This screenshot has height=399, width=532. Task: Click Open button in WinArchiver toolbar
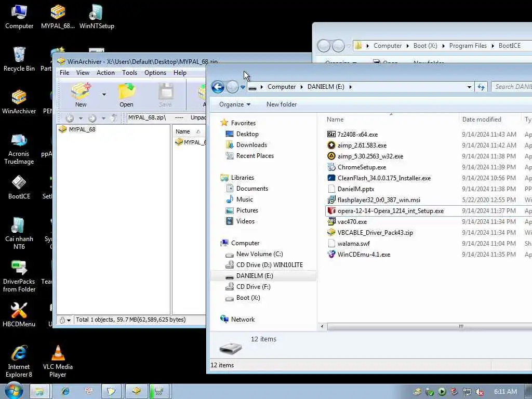click(x=126, y=95)
